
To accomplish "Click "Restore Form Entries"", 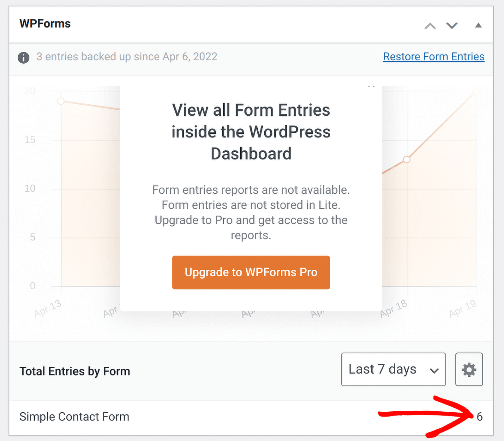I will [x=433, y=57].
